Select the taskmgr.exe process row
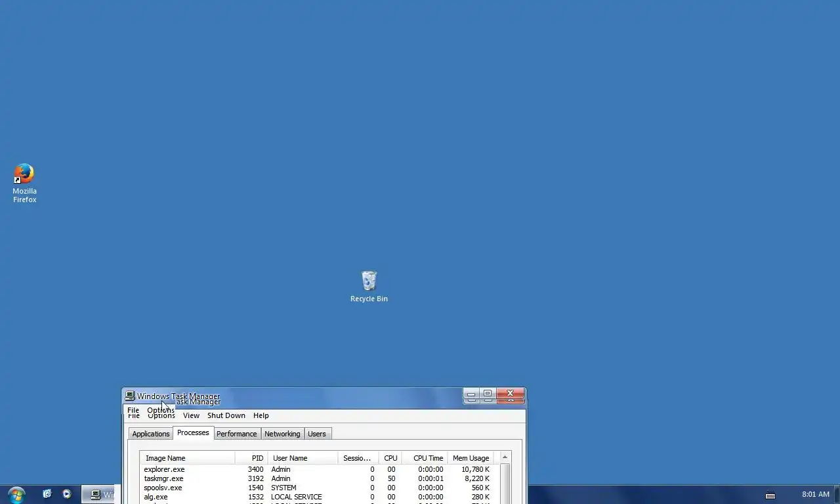This screenshot has width=840, height=504. point(319,478)
